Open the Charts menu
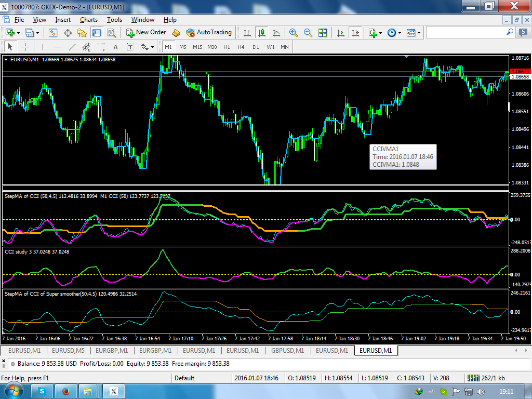This screenshot has width=532, height=399. pyautogui.click(x=89, y=20)
